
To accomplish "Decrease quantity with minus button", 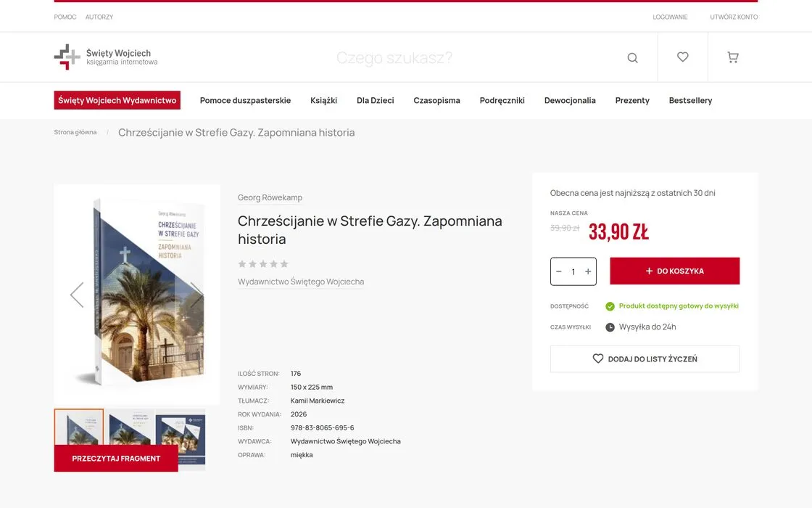I will pos(559,271).
